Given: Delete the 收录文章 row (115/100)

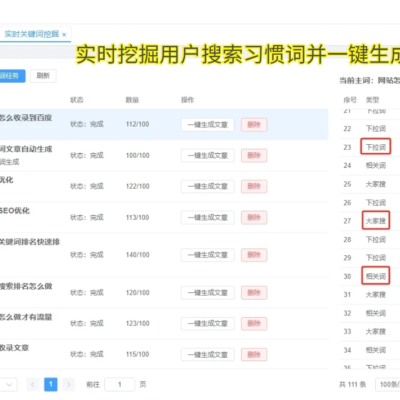Looking at the screenshot, I should [x=254, y=354].
